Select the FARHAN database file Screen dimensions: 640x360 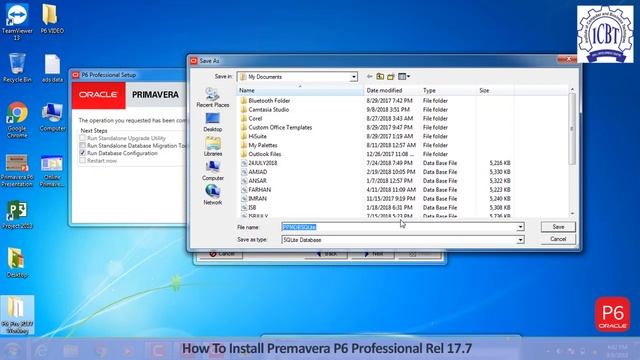[x=260, y=190]
